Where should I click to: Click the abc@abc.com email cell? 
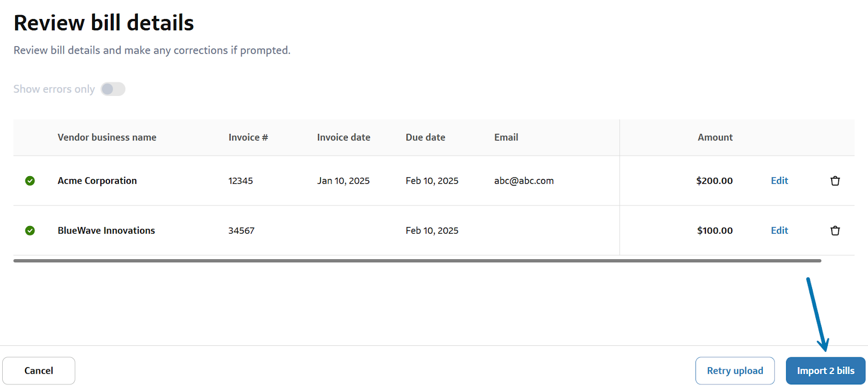(524, 181)
